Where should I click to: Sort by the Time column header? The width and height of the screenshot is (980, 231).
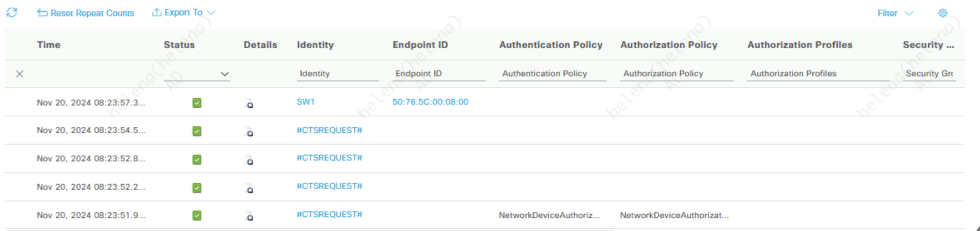[48, 45]
